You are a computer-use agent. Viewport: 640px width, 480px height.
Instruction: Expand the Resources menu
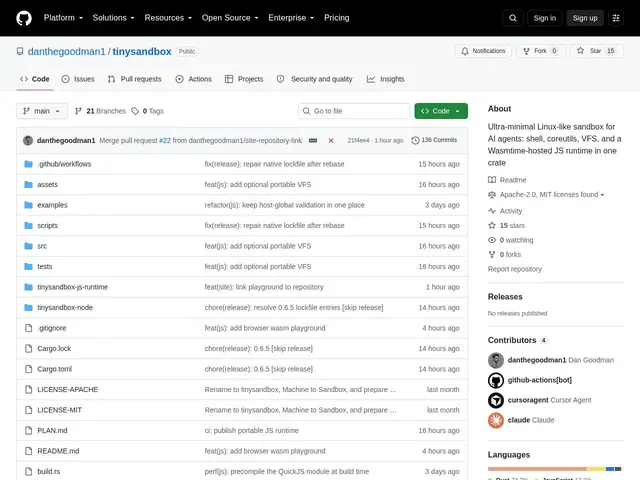[168, 18]
